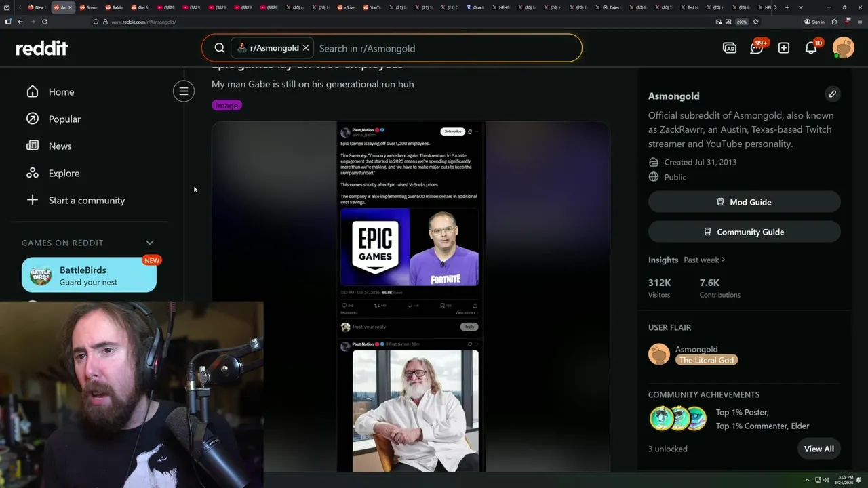Click 7.6K Contributions stat
This screenshot has height=488, width=868.
coord(720,288)
